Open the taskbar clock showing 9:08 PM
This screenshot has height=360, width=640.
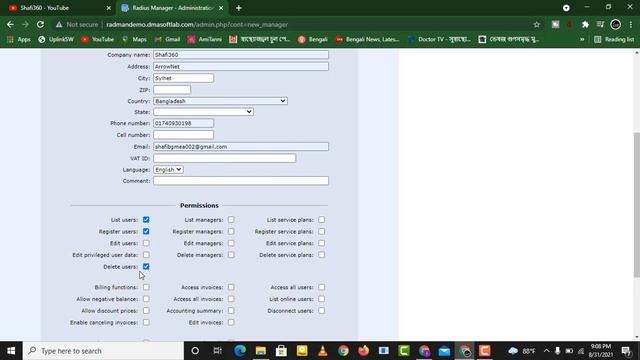[601, 351]
